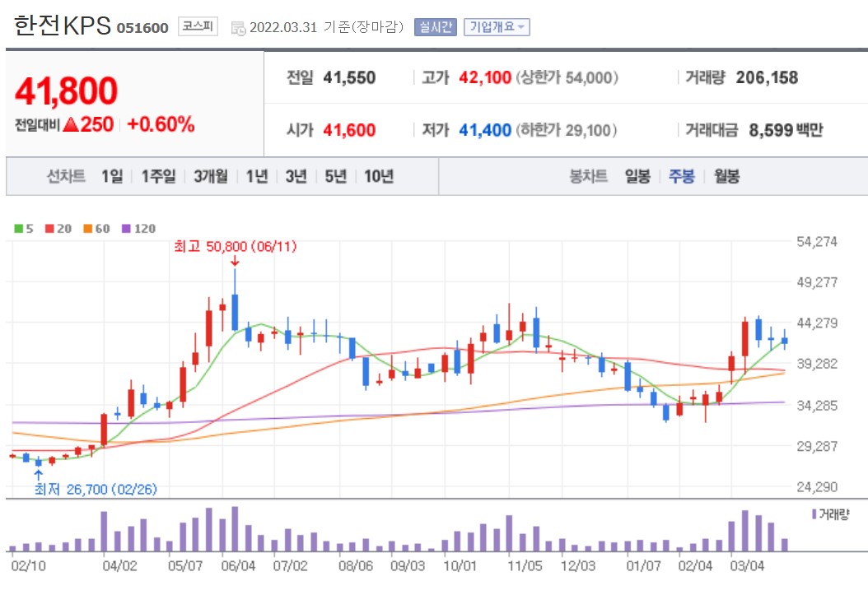Image resolution: width=868 pixels, height=595 pixels.
Task: Select the 주봉 weekly candle chart
Action: (681, 176)
